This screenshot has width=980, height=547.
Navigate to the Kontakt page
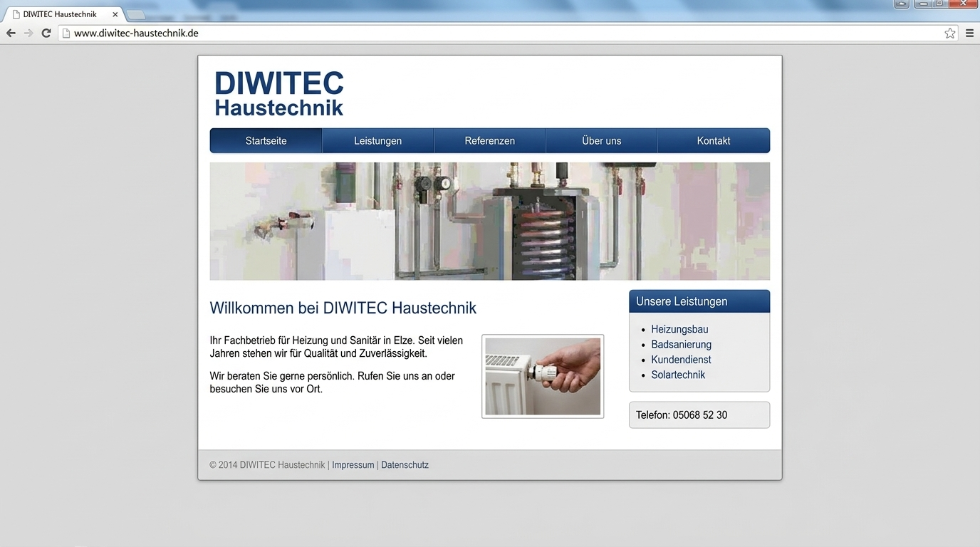point(714,140)
